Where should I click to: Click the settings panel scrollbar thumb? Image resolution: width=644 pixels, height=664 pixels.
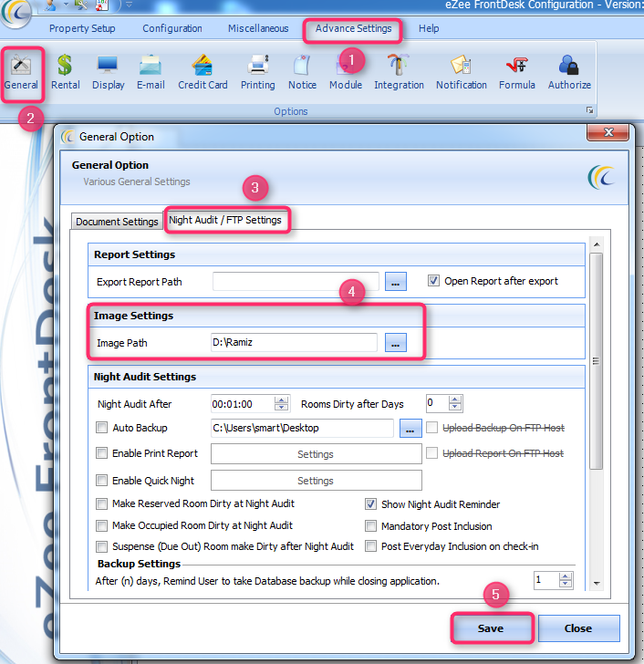pyautogui.click(x=597, y=361)
